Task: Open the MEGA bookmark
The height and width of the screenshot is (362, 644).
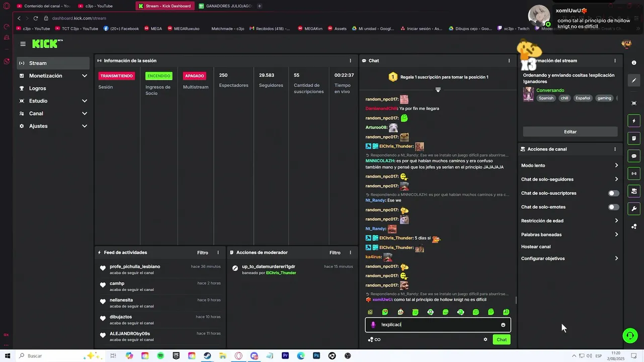Action: click(153, 29)
